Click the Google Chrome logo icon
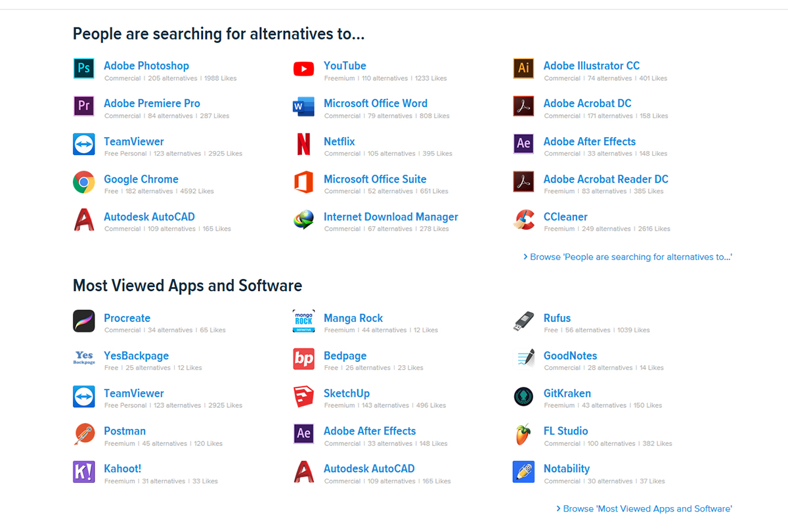The height and width of the screenshot is (532, 788). click(84, 182)
